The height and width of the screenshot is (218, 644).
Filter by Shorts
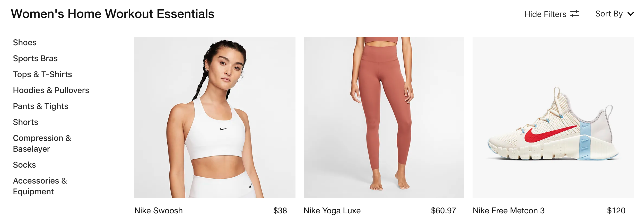[25, 122]
